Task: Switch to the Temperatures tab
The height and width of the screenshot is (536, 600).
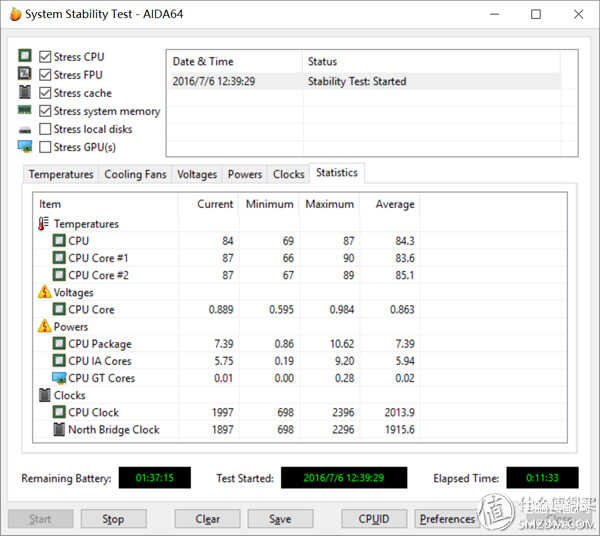Action: (61, 174)
